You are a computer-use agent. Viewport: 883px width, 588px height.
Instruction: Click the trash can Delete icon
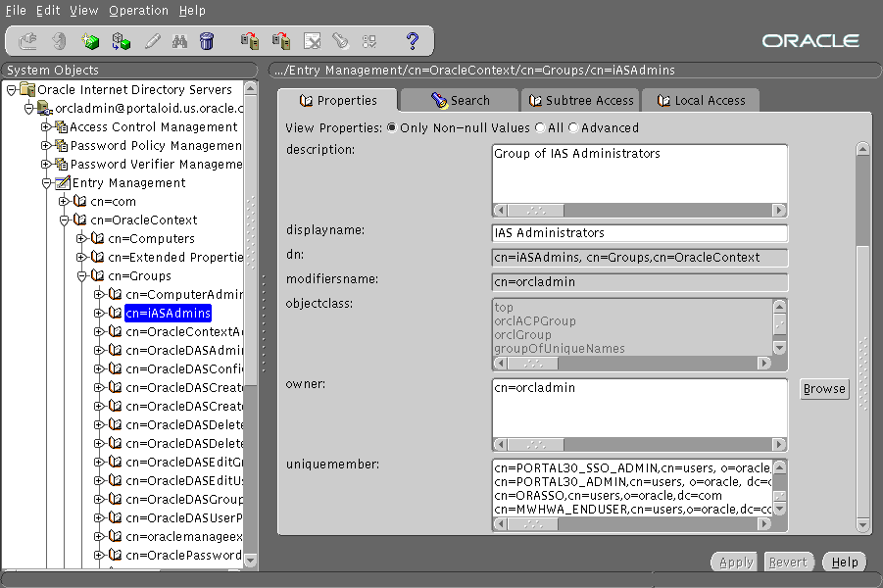point(207,41)
